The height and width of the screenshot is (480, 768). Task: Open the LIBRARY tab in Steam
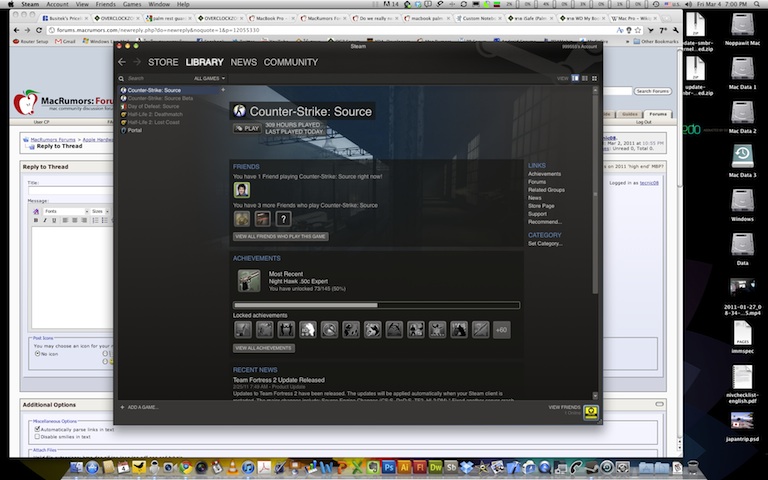204,62
